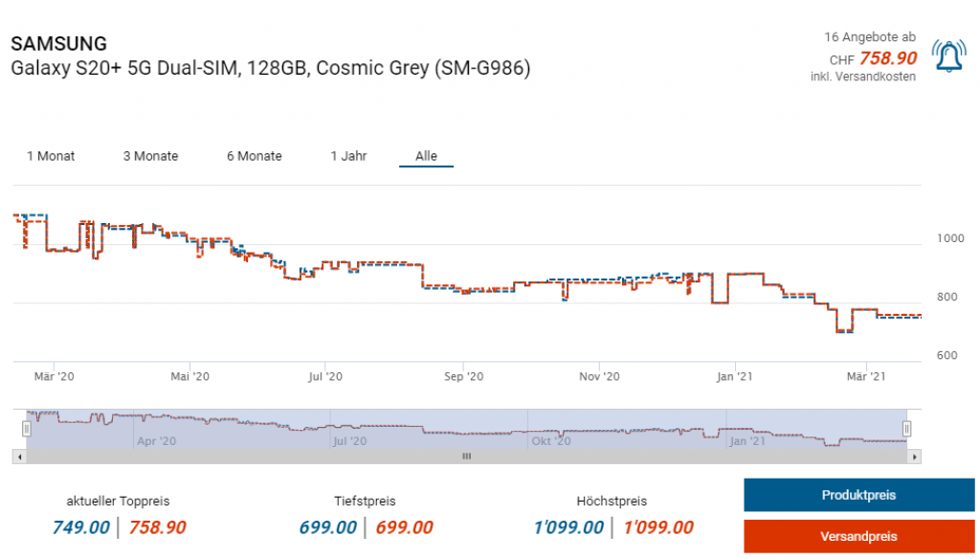Switch to the 3 Monate range
Image resolution: width=980 pixels, height=559 pixels.
tap(150, 156)
